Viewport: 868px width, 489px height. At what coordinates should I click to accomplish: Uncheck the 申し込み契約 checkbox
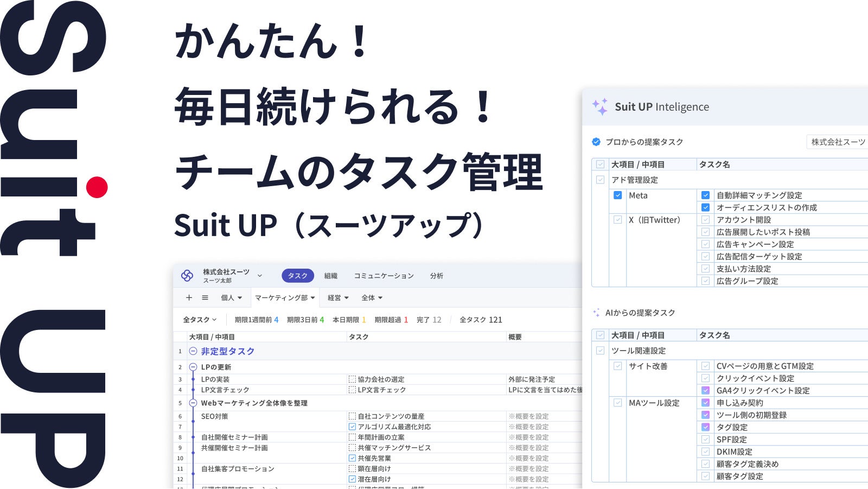[x=705, y=403]
